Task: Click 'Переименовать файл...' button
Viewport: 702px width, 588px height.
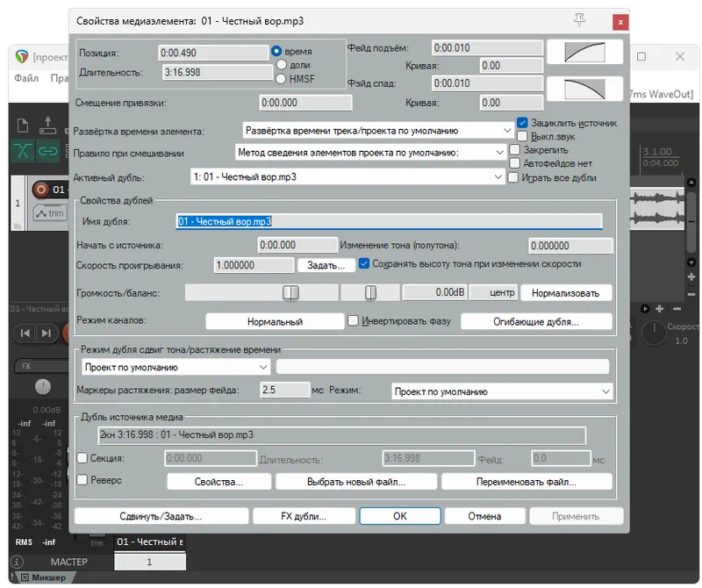Action: (x=526, y=482)
